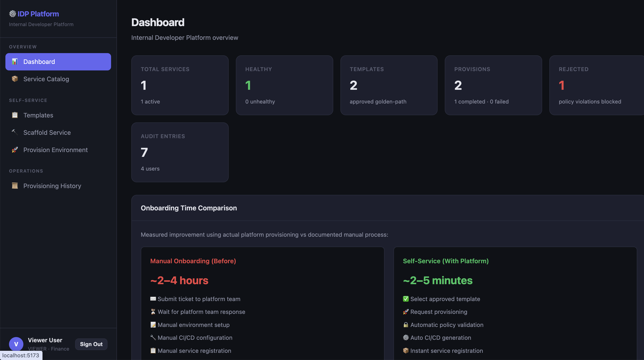Image resolution: width=644 pixels, height=360 pixels.
Task: Click the Service Catalog package icon
Action: [15, 79]
